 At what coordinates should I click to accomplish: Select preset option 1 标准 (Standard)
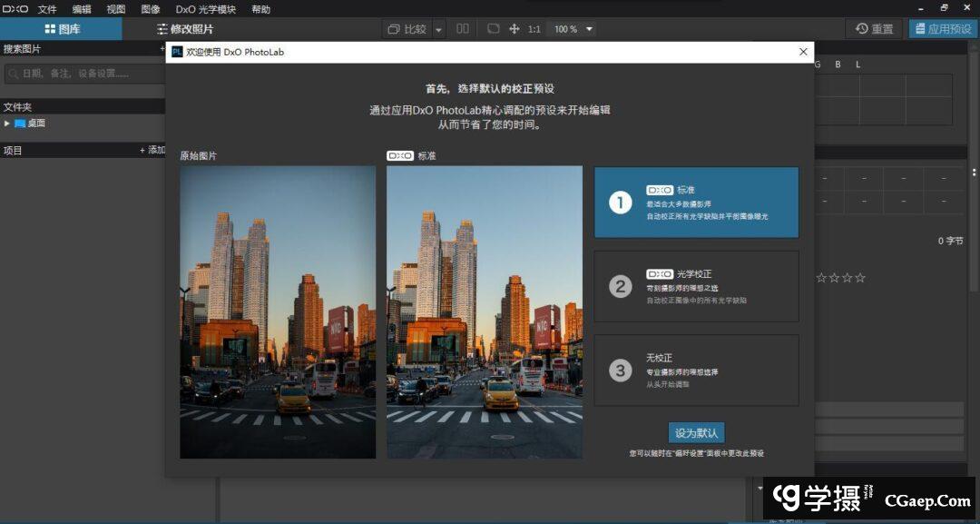(696, 203)
